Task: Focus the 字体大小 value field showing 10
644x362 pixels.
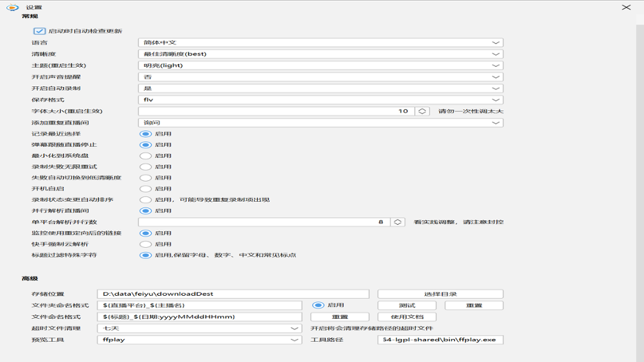Action: click(x=276, y=111)
